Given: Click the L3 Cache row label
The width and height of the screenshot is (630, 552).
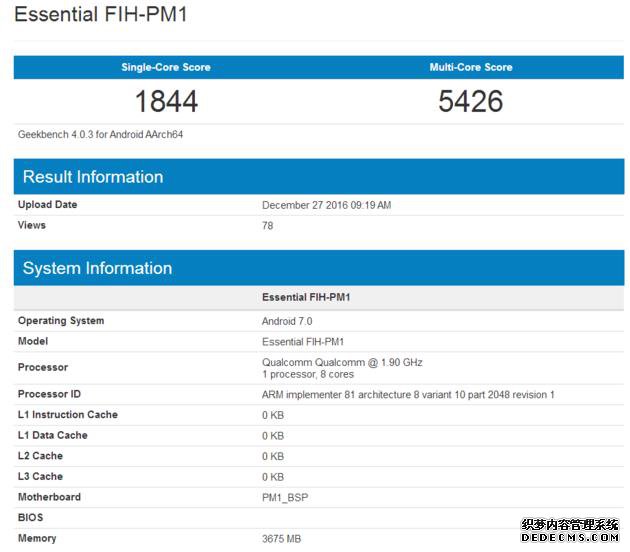Looking at the screenshot, I should pyautogui.click(x=40, y=477).
